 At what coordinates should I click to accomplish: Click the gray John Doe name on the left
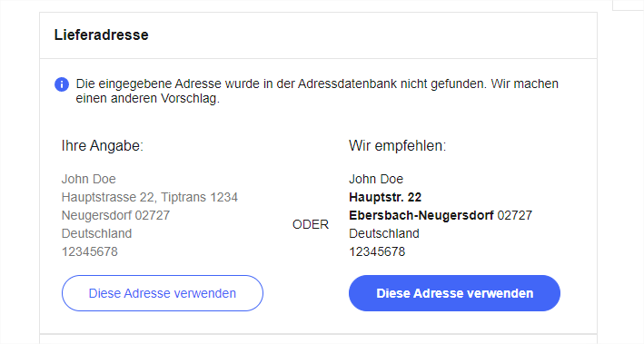(x=89, y=180)
